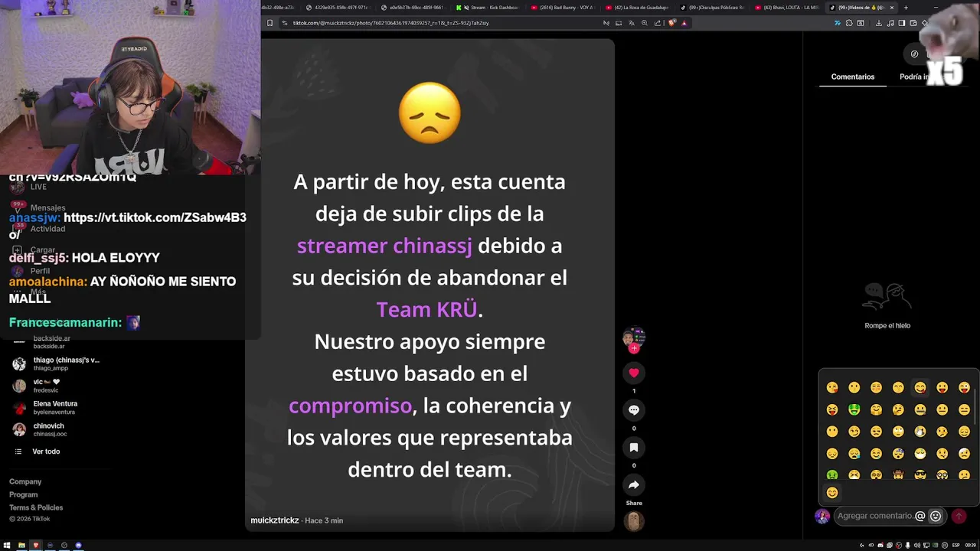Click the zoom magnifier in address bar
The width and height of the screenshot is (980, 551).
[x=644, y=23]
